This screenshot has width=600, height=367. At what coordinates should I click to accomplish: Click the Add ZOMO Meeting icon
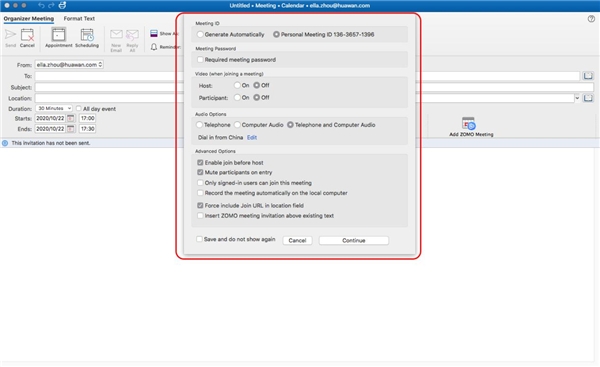tap(468, 124)
